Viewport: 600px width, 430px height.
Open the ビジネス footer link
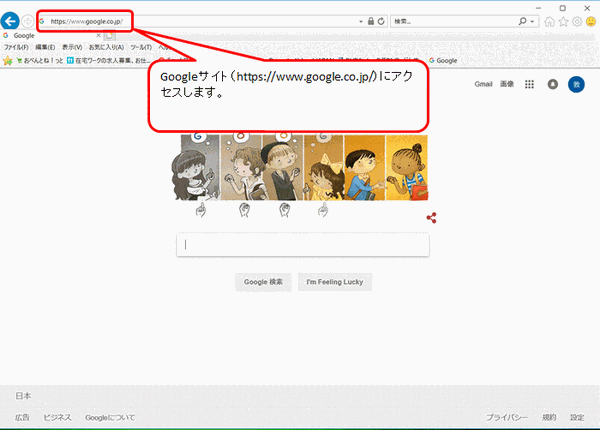coord(57,417)
